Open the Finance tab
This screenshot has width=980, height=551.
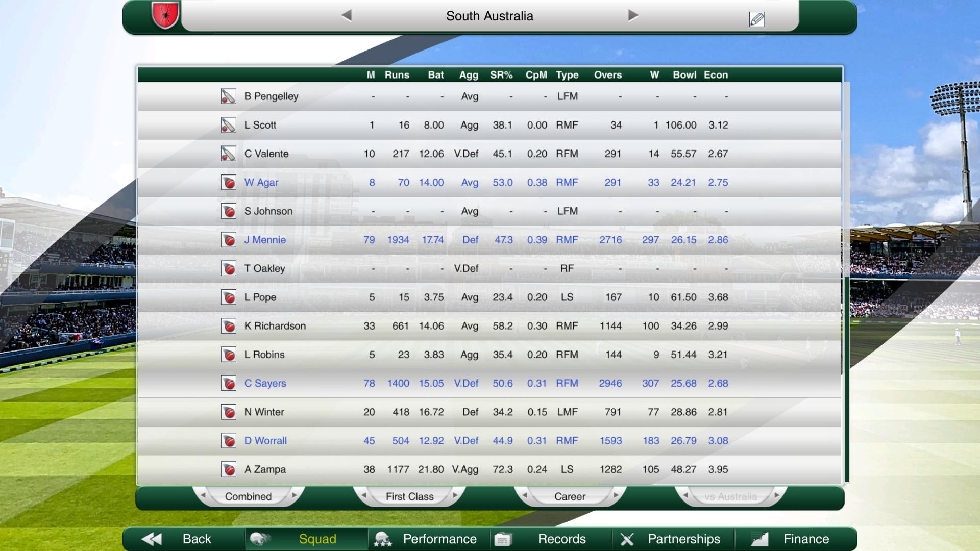coord(796,539)
